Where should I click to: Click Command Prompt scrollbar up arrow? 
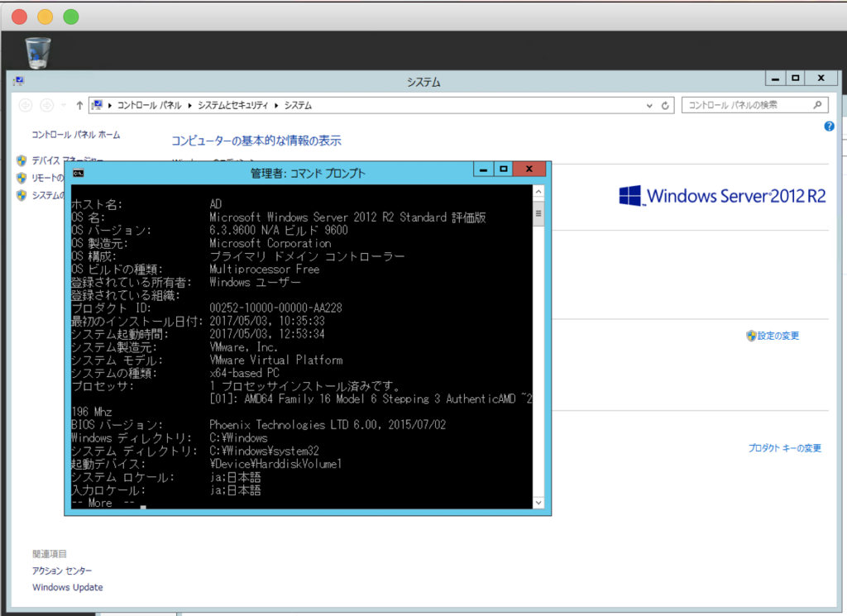(x=538, y=192)
